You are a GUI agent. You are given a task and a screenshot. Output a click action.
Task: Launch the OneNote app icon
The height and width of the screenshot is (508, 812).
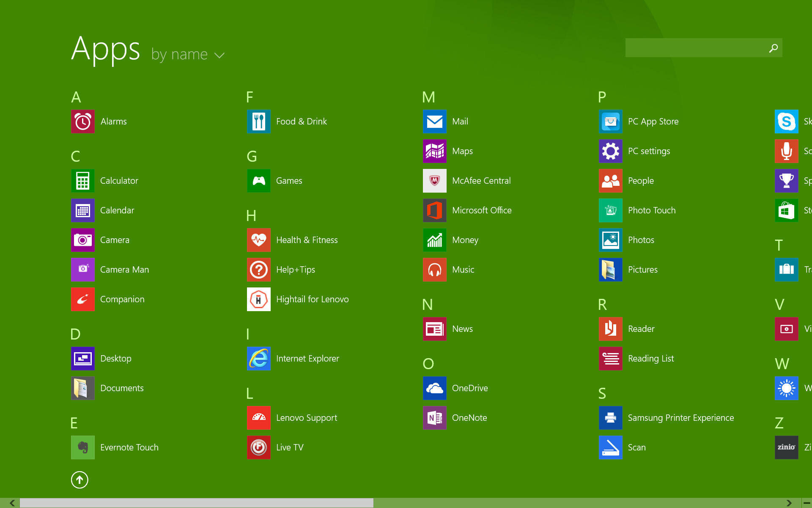click(x=434, y=418)
